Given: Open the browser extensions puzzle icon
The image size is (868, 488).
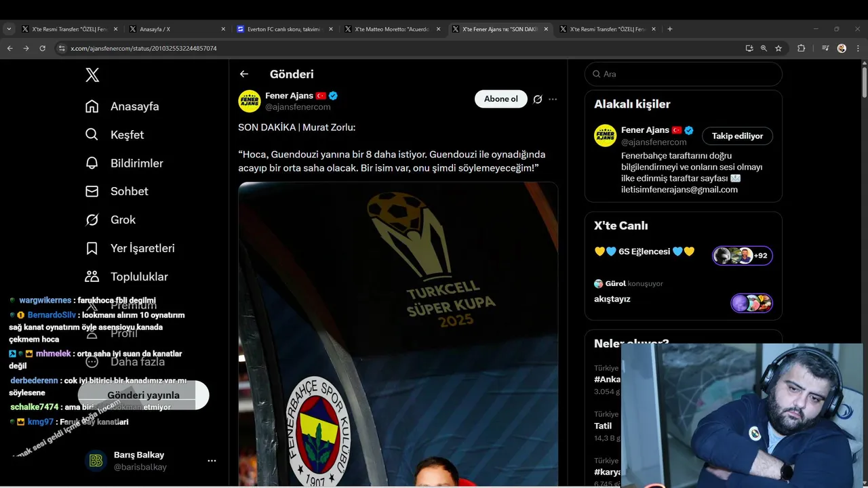Looking at the screenshot, I should tap(801, 48).
